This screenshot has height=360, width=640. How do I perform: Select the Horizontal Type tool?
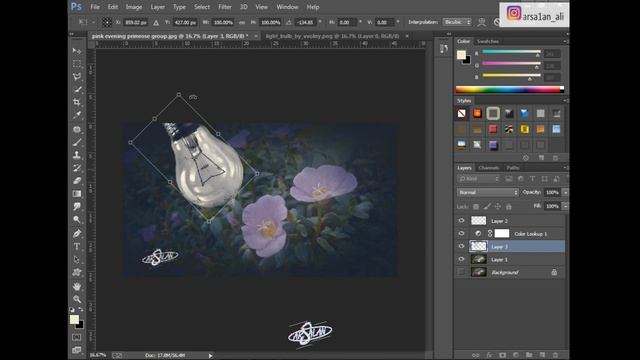click(76, 247)
